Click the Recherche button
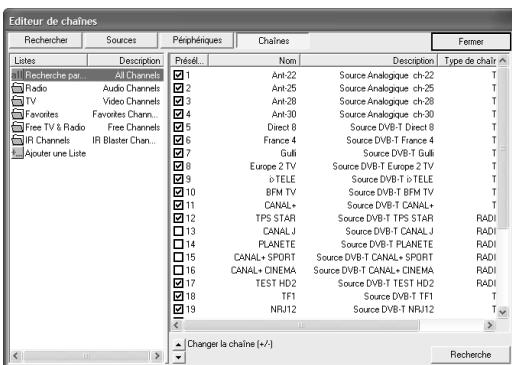 470,355
